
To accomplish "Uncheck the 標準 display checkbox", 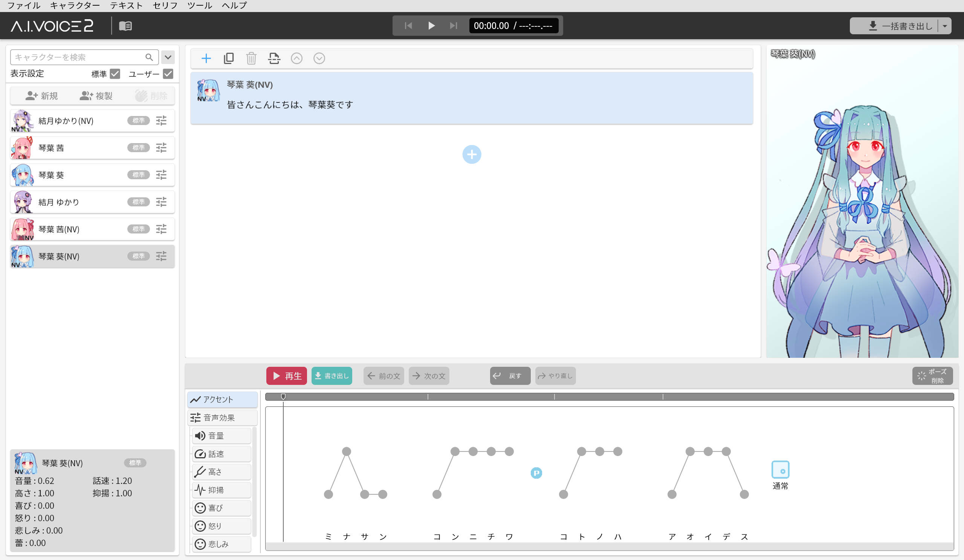I will coord(115,74).
